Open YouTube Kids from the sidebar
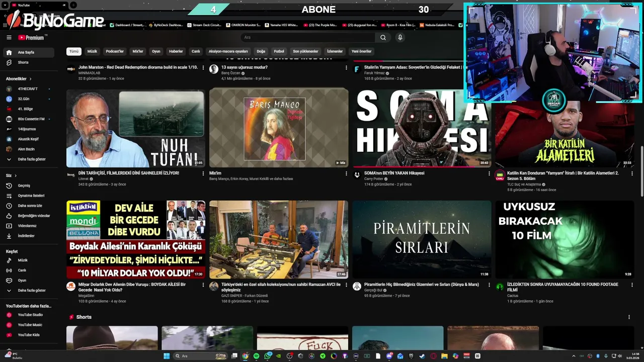Image resolution: width=644 pixels, height=362 pixels. 29,335
